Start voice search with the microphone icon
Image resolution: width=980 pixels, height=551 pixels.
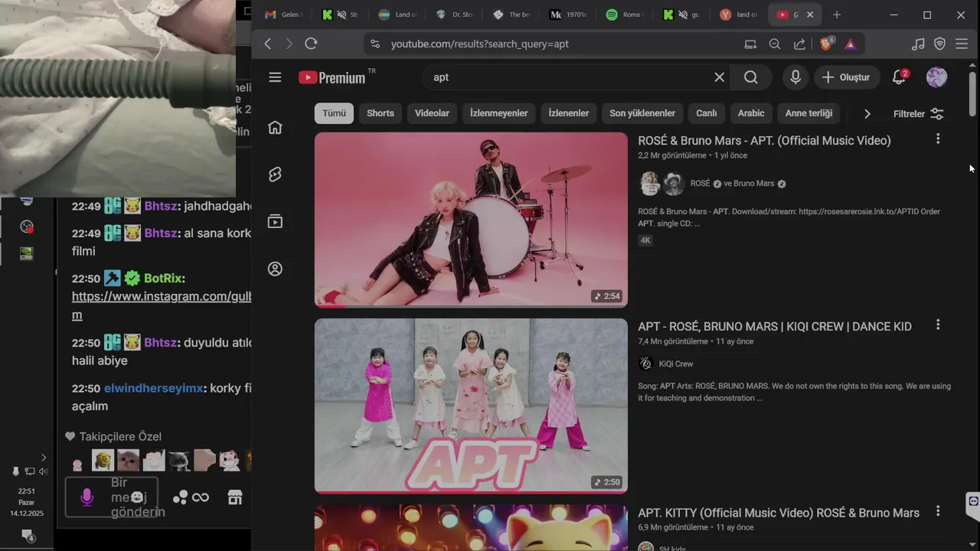795,77
